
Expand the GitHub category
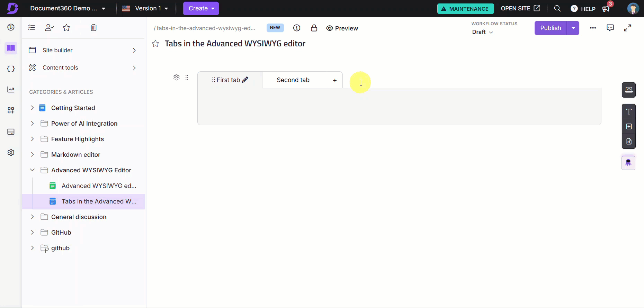point(32,232)
